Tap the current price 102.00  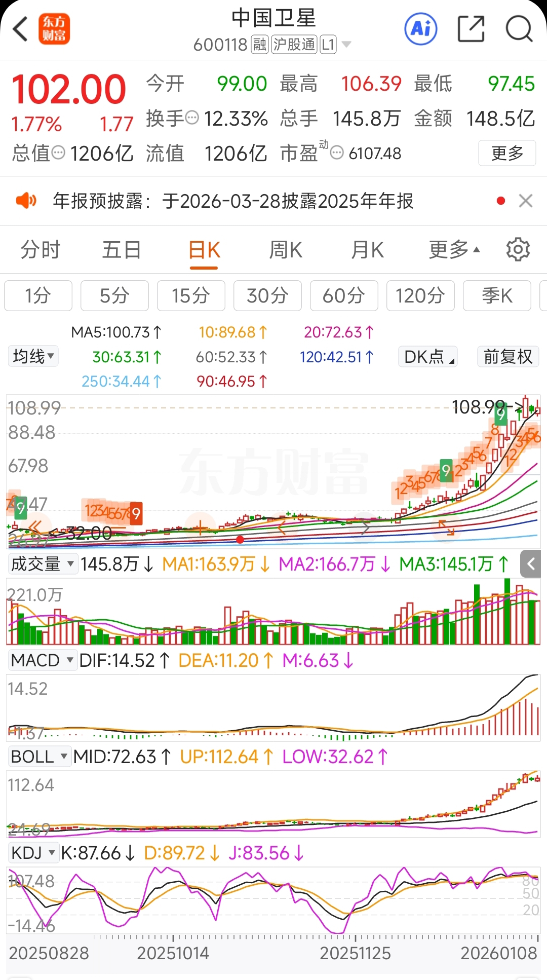tap(69, 89)
